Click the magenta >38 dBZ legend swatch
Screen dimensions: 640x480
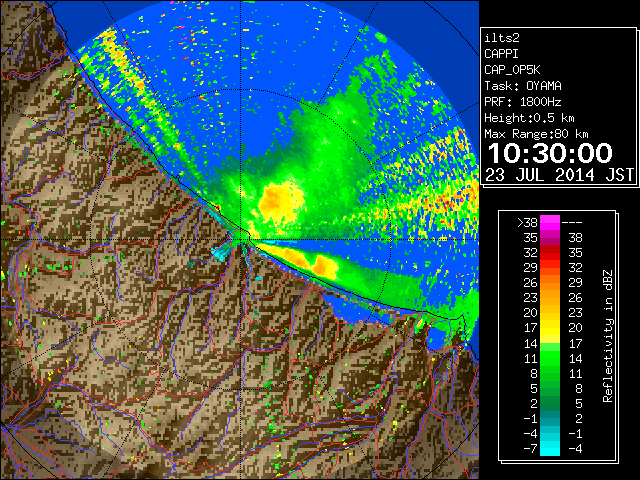click(x=550, y=222)
